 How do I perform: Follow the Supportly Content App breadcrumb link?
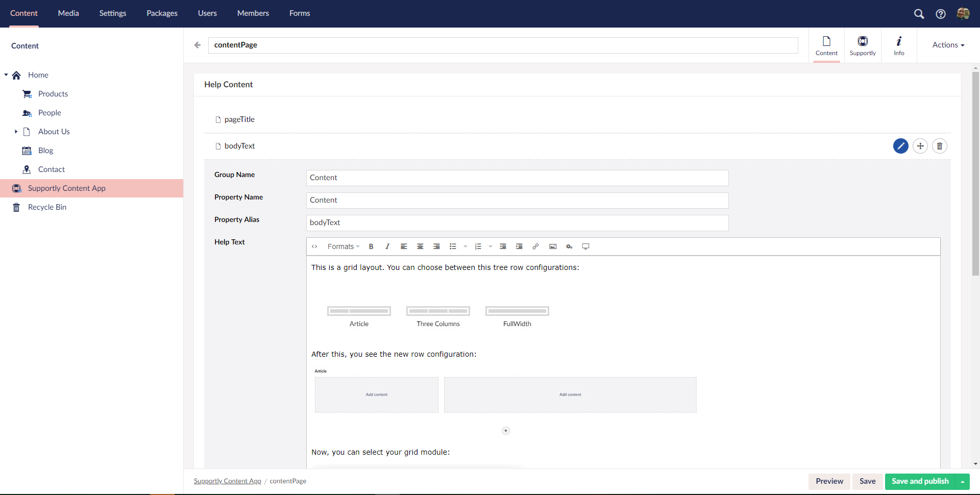tap(228, 481)
